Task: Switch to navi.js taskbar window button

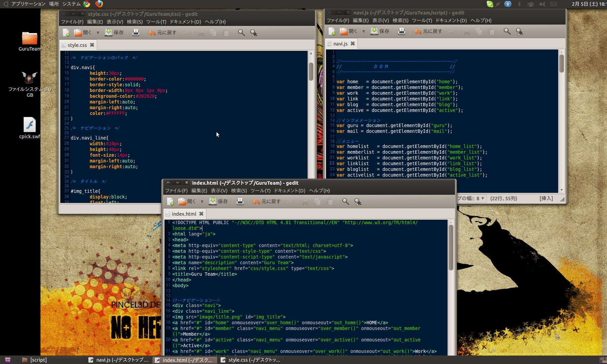Action: pyautogui.click(x=118, y=360)
